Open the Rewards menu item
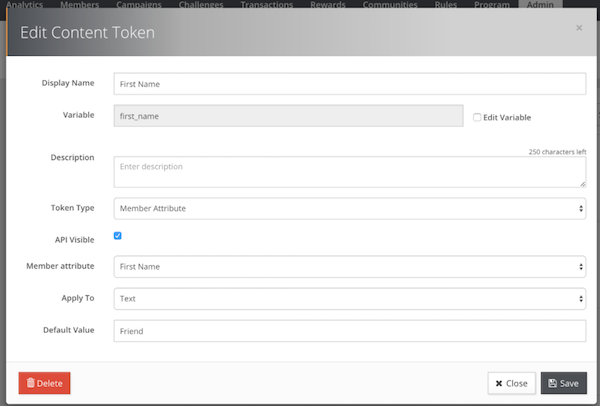Viewport: 600px width, 406px height. [326, 5]
